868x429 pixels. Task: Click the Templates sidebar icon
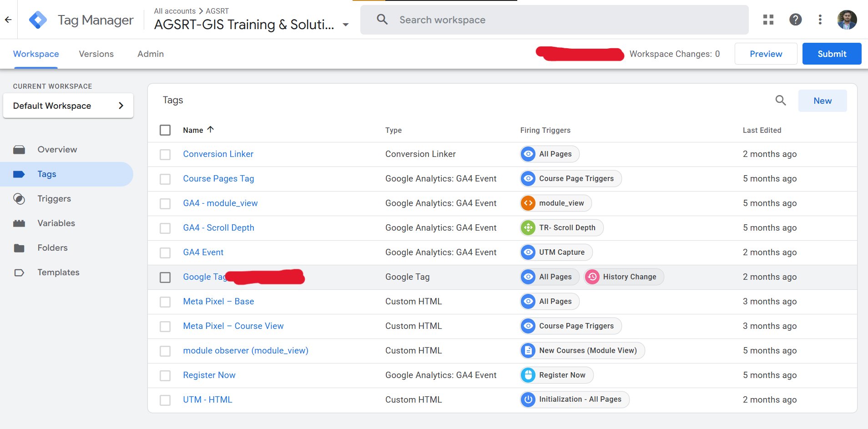[19, 273]
